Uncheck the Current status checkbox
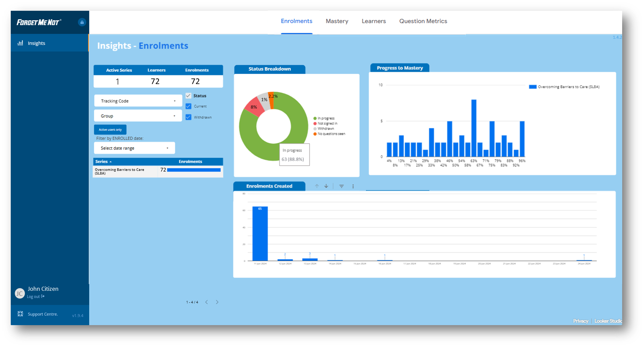This screenshot has width=644, height=347. [188, 106]
